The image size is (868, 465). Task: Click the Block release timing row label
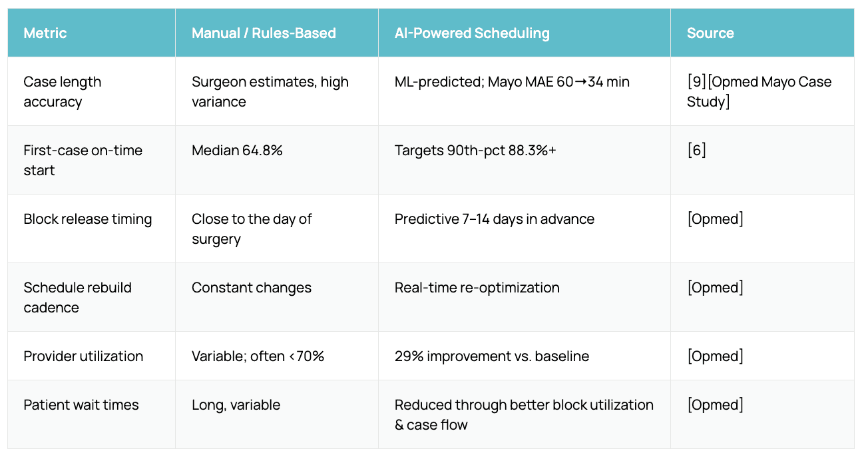click(88, 219)
